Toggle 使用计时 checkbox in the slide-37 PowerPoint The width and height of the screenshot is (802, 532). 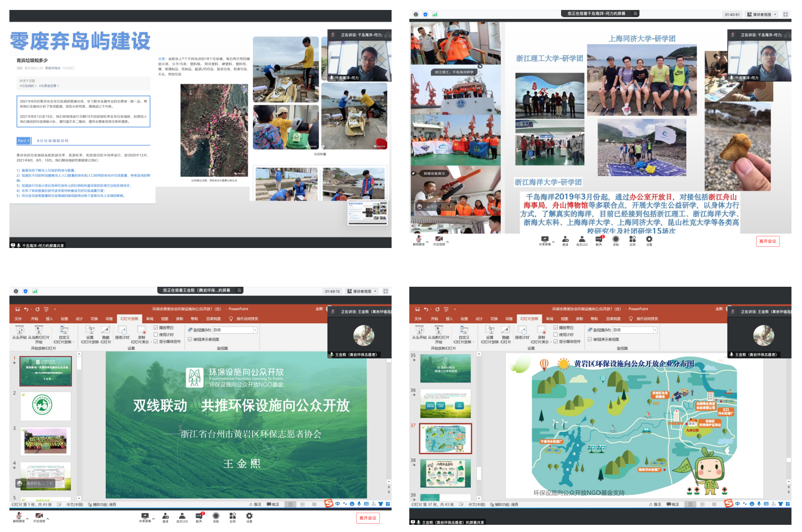[x=556, y=334]
